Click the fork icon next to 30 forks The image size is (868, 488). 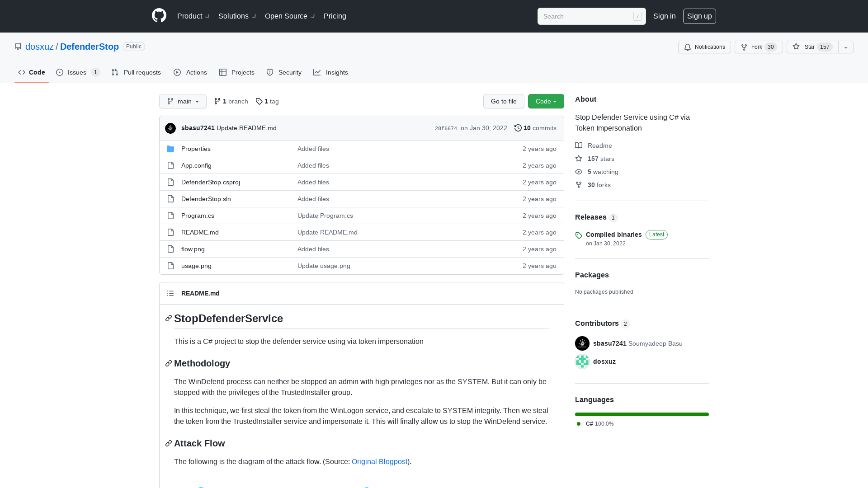click(x=579, y=185)
